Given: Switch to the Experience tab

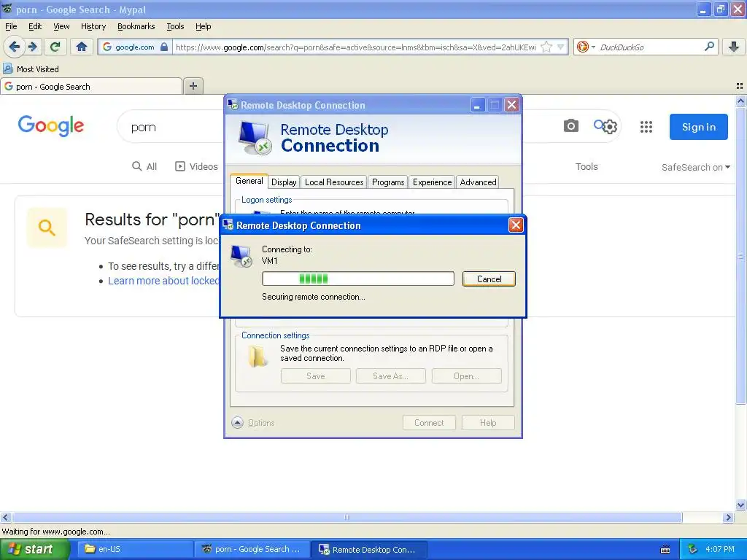Looking at the screenshot, I should pos(432,182).
